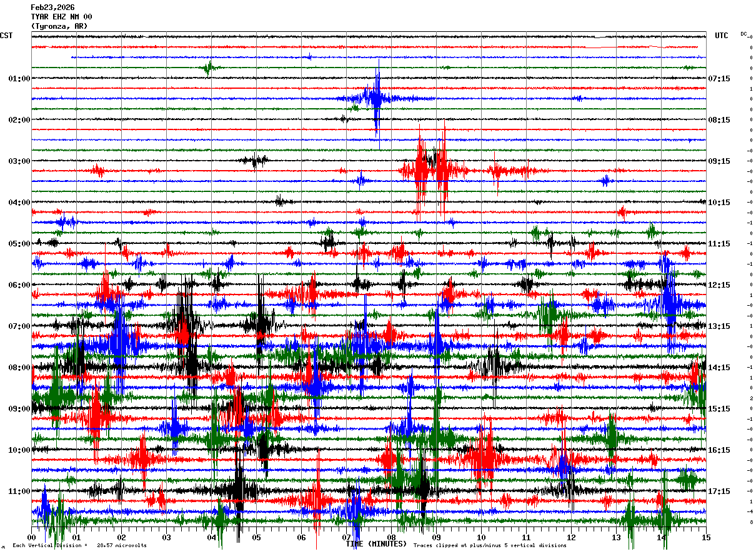Viewport: 756px width, 554px height.
Task: Click the 07:15 UTC row label
Action: [719, 79]
